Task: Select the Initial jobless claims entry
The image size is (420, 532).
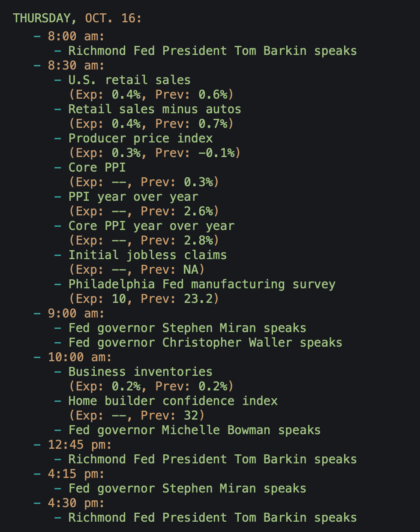Action: click(147, 255)
